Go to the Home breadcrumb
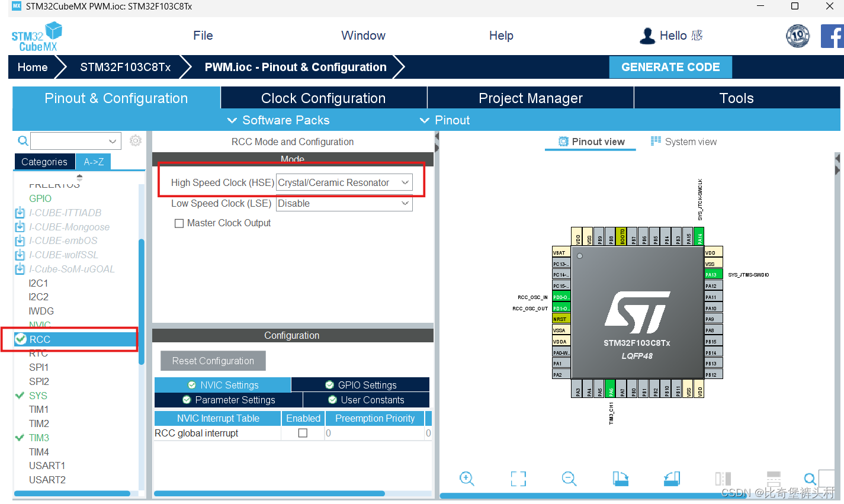844x504 pixels. pyautogui.click(x=33, y=67)
